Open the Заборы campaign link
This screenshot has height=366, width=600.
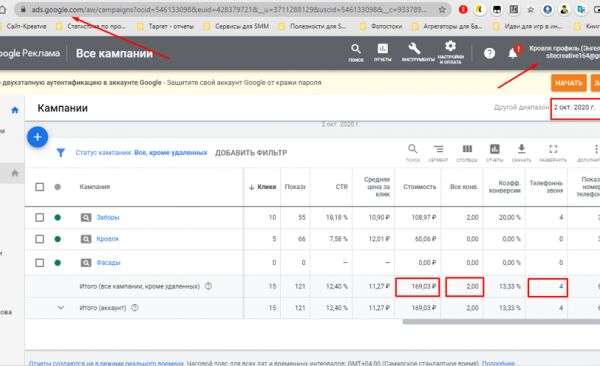pos(108,217)
